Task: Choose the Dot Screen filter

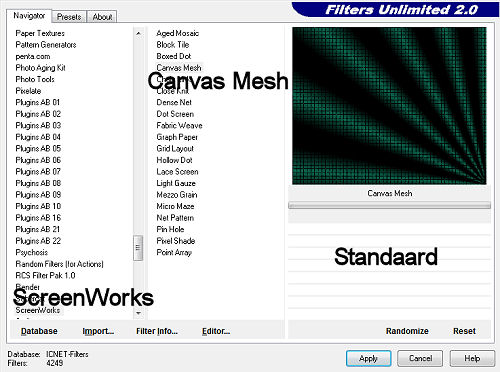Action: click(175, 114)
